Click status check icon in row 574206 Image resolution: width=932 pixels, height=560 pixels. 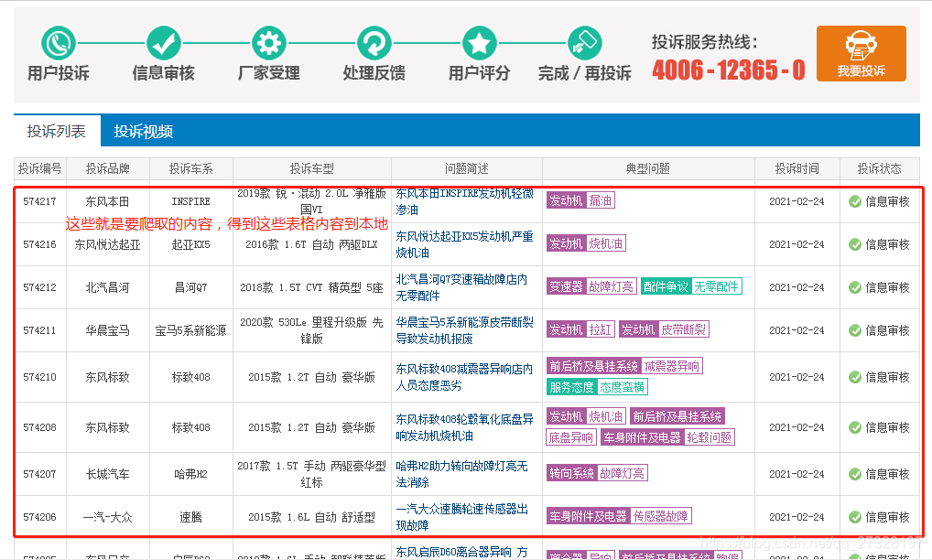[x=855, y=517]
